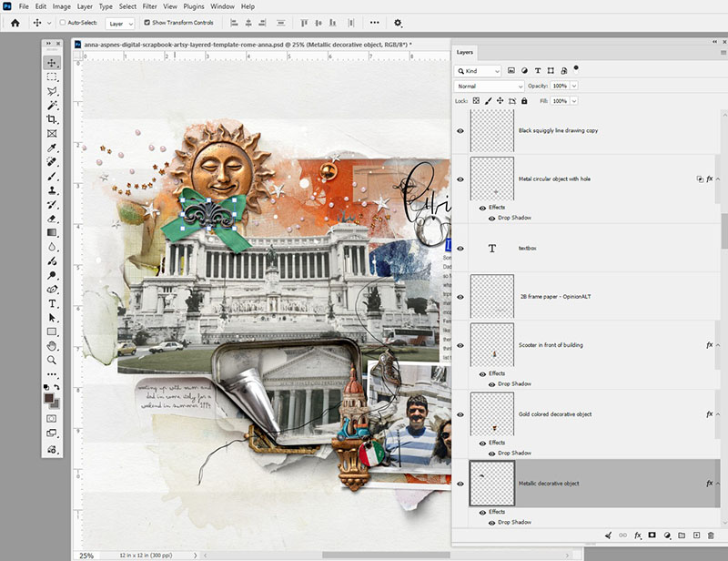Viewport: 728px width, 561px height.
Task: Select the Clone Stamp tool
Action: point(52,190)
